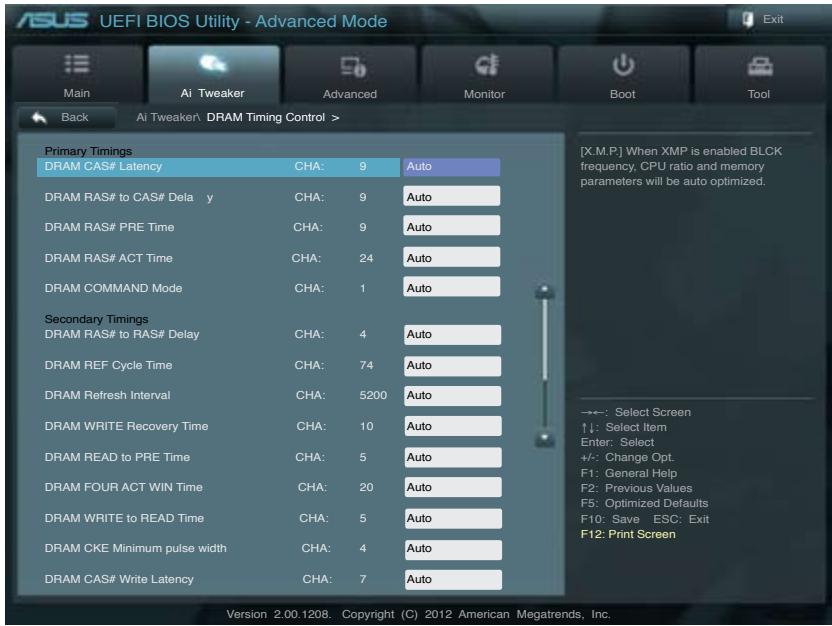Select DRAM CKE Minimum pulse width label

pos(135,549)
